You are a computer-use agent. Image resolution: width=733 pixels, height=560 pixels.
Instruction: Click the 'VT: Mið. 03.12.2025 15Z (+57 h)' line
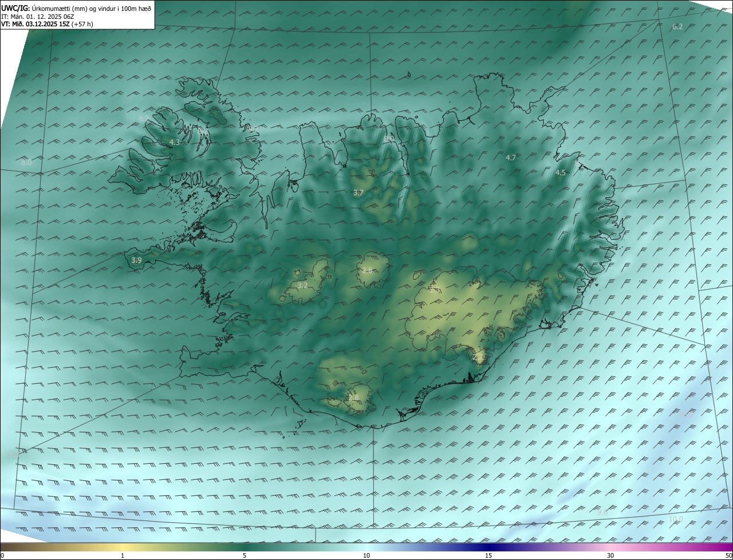coord(47,24)
